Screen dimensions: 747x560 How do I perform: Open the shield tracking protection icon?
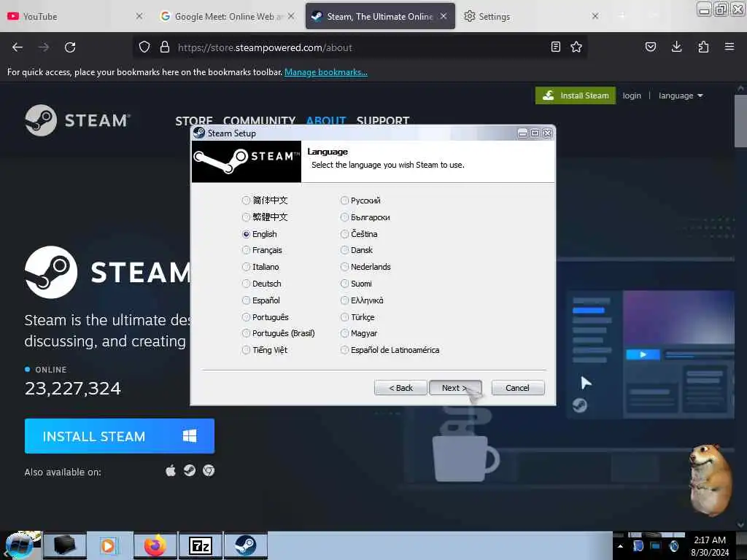click(144, 47)
